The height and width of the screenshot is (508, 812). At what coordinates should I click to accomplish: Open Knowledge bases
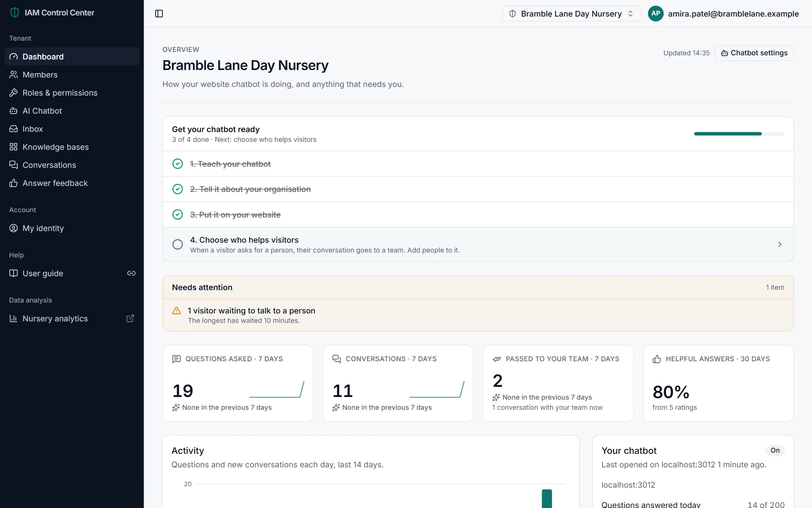tap(72, 147)
